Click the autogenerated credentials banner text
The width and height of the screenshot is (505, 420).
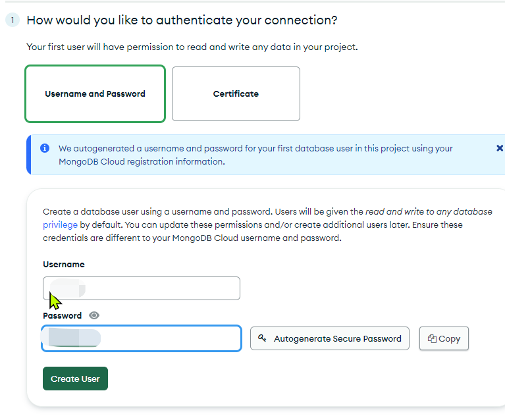pyautogui.click(x=255, y=155)
